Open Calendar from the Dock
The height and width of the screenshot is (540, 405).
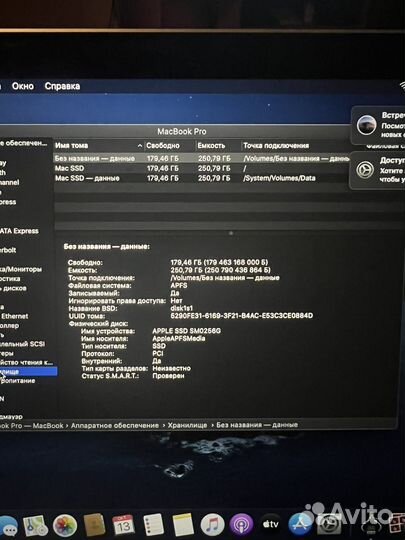pos(123,525)
